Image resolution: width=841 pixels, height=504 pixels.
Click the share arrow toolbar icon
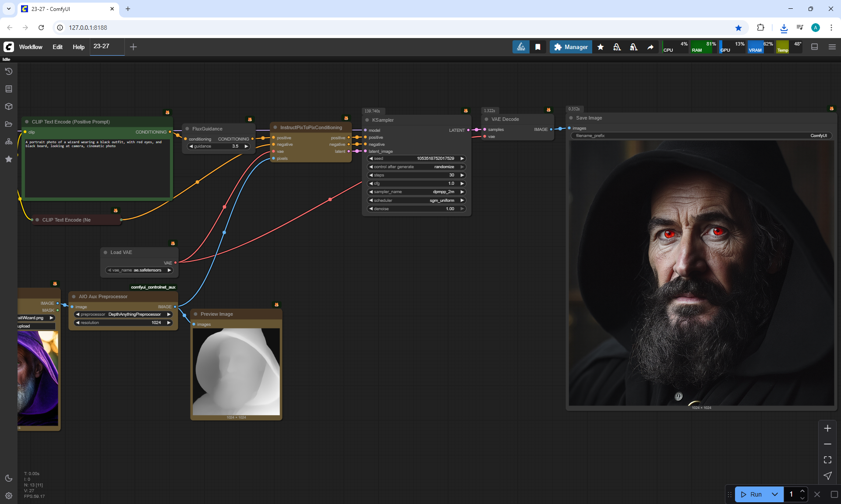point(650,47)
